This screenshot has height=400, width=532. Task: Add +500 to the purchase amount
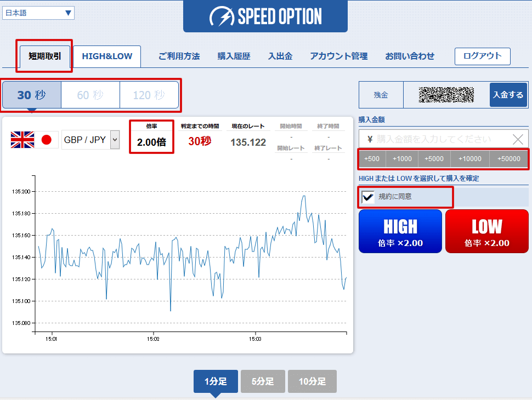372,159
